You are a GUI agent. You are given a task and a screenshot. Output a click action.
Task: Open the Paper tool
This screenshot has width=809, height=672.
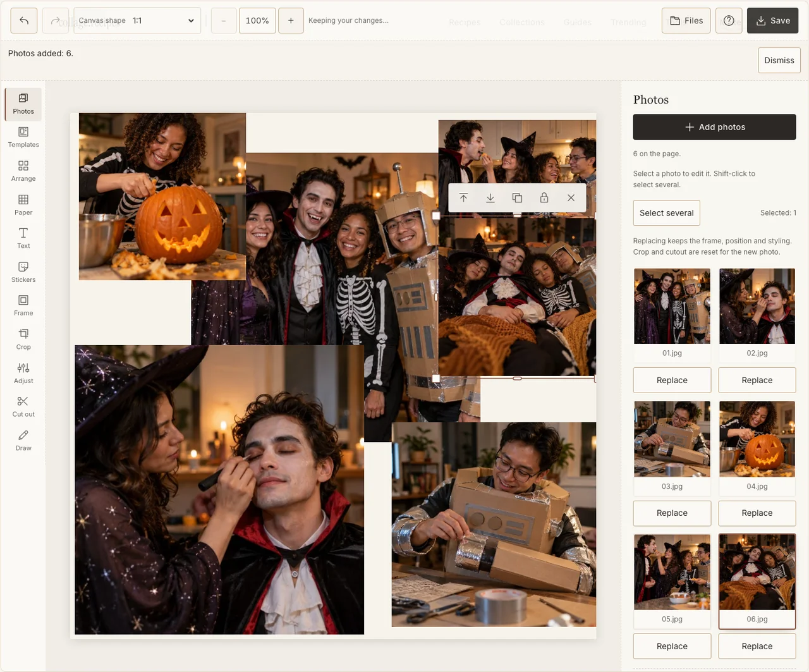23,205
